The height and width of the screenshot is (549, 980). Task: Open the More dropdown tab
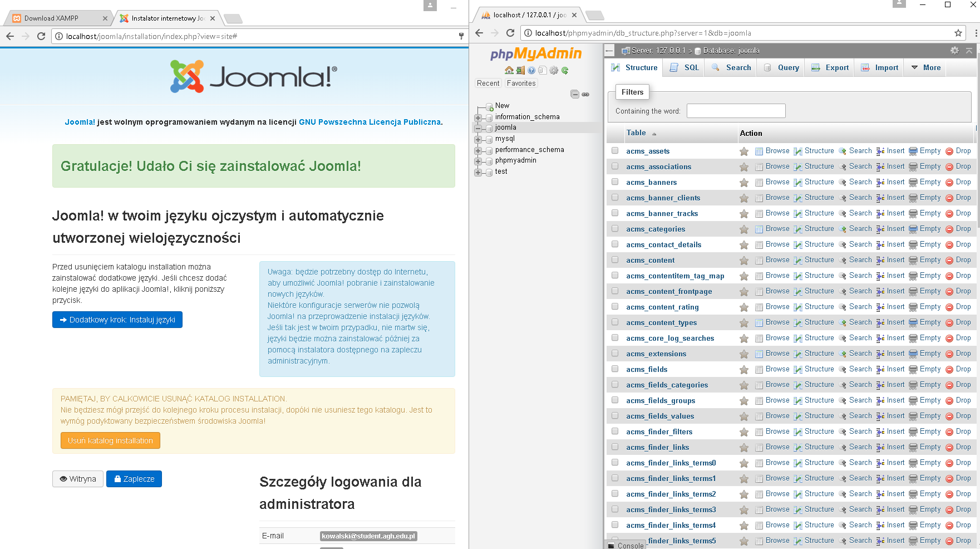(925, 67)
